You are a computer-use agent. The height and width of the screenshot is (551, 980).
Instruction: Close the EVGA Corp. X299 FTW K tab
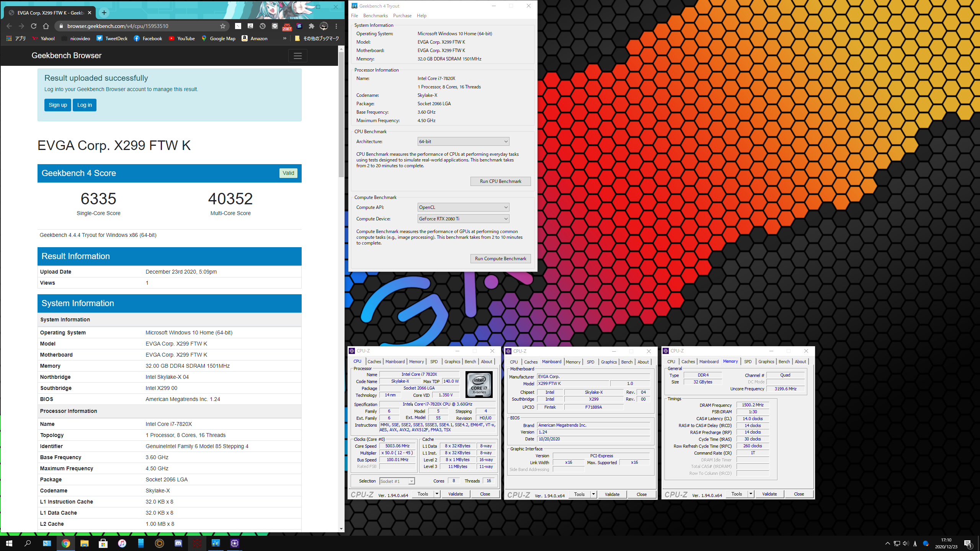(x=90, y=13)
